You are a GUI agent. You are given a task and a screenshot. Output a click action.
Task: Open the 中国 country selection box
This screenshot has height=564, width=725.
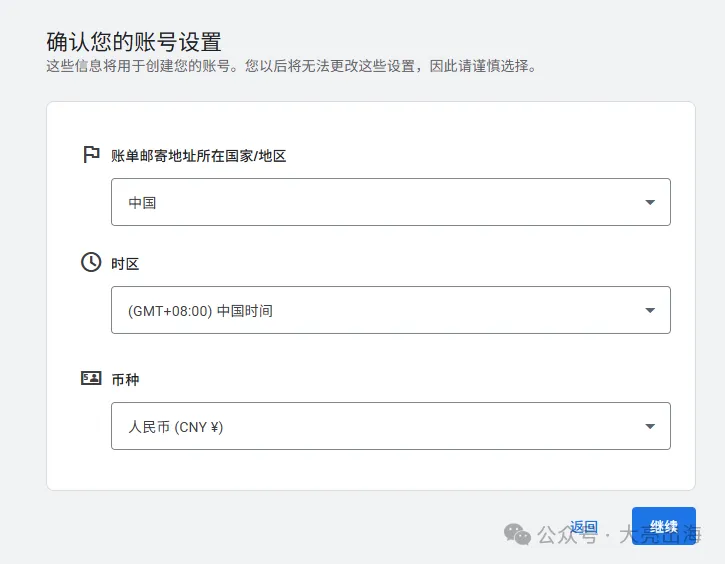click(380, 202)
